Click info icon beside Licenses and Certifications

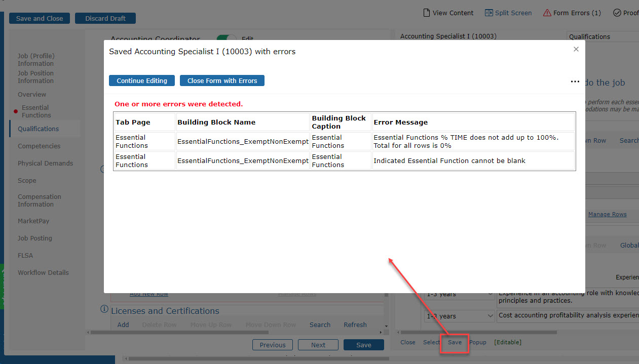point(104,309)
